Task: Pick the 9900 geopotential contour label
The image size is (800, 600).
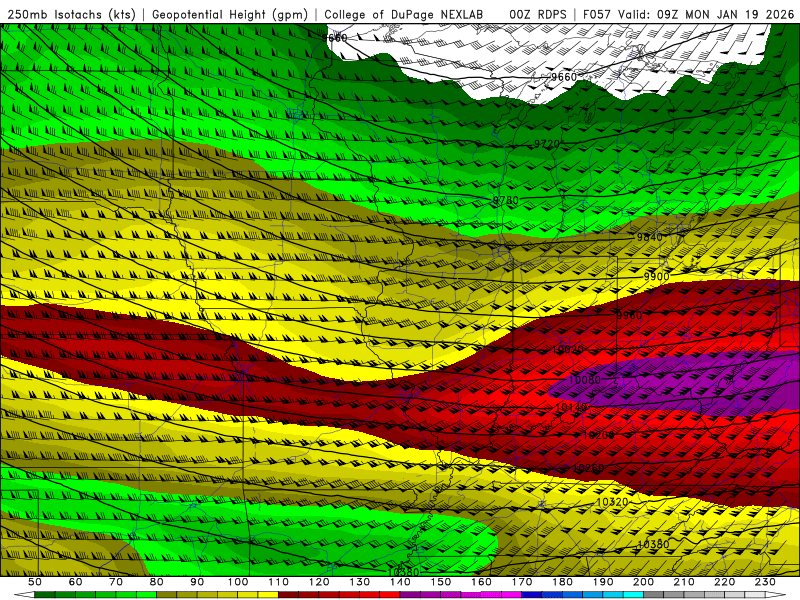Action: click(656, 277)
